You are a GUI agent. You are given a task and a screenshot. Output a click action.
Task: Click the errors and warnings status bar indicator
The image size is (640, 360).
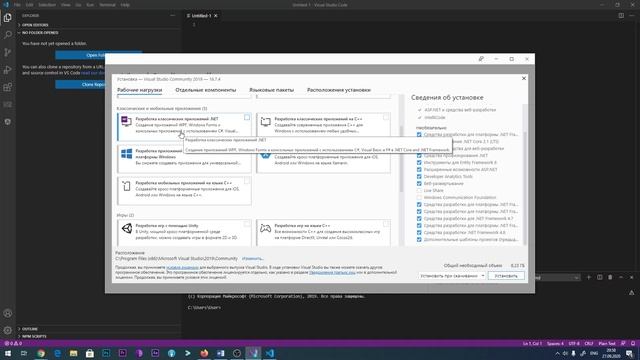tap(13, 344)
